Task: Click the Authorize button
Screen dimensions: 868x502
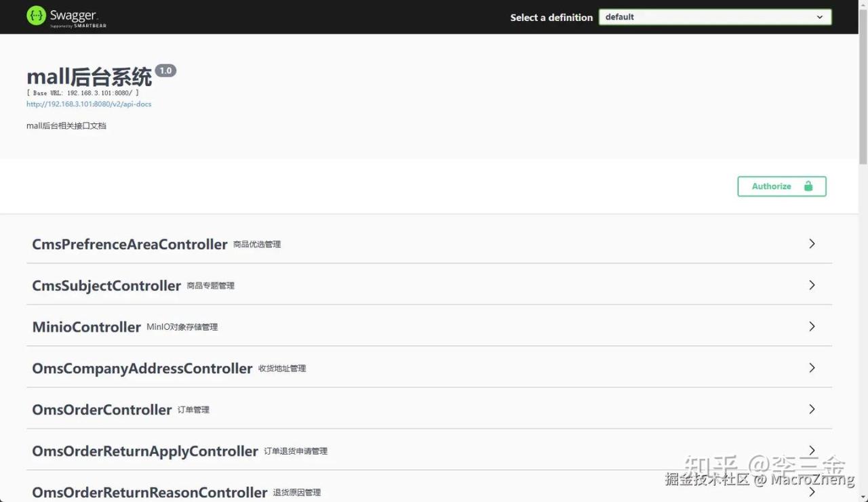Action: coord(782,186)
